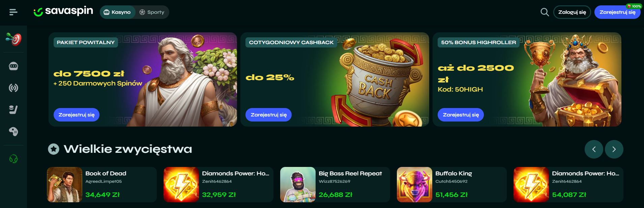The image size is (644, 208).
Task: Open the headset support icon
Action: 13,159
